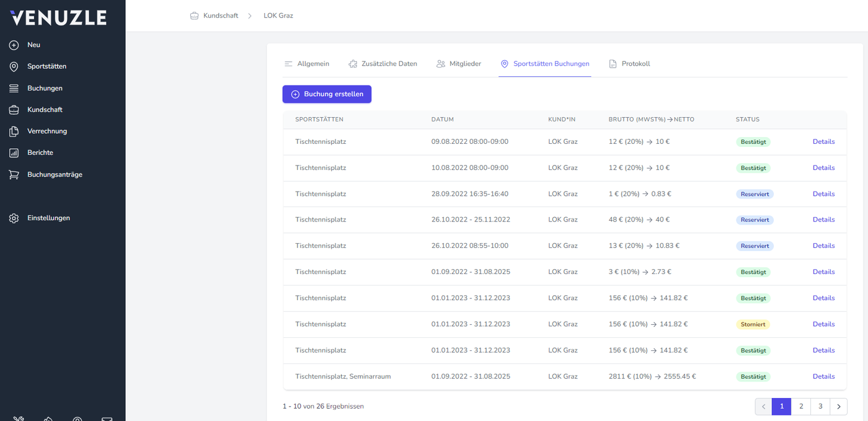Open Details for the Storniert booking
This screenshot has width=868, height=421.
[x=823, y=324]
